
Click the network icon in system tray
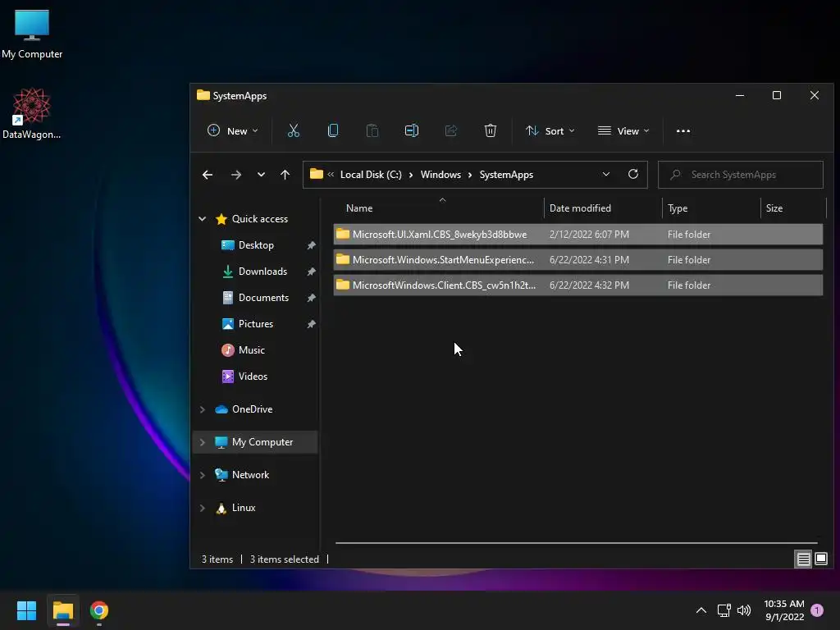[724, 610]
